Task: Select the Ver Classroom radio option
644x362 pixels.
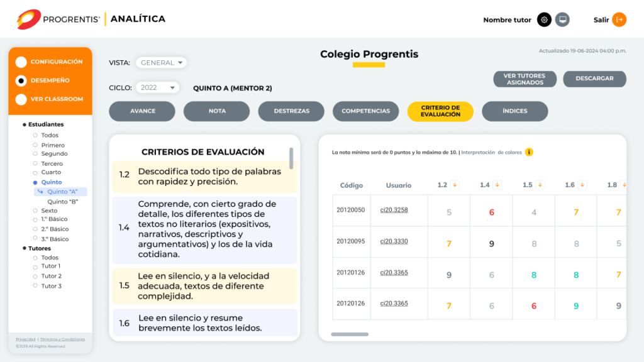Action: tap(21, 99)
